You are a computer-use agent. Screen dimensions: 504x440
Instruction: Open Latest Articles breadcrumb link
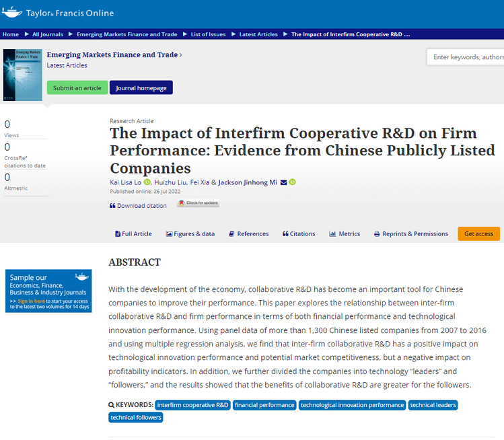[258, 34]
